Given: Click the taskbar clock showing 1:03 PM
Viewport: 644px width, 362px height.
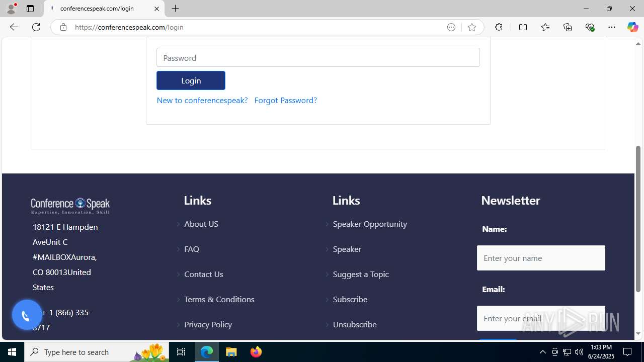Looking at the screenshot, I should [601, 352].
